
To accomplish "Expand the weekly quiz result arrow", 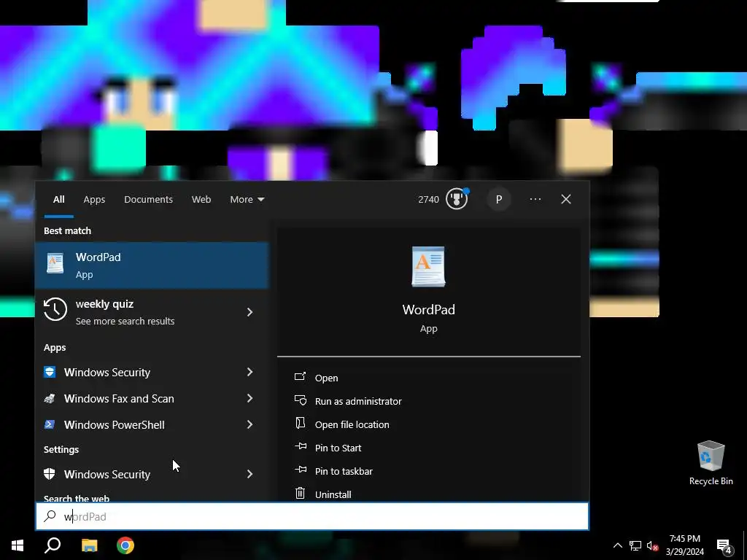I will 249,312.
